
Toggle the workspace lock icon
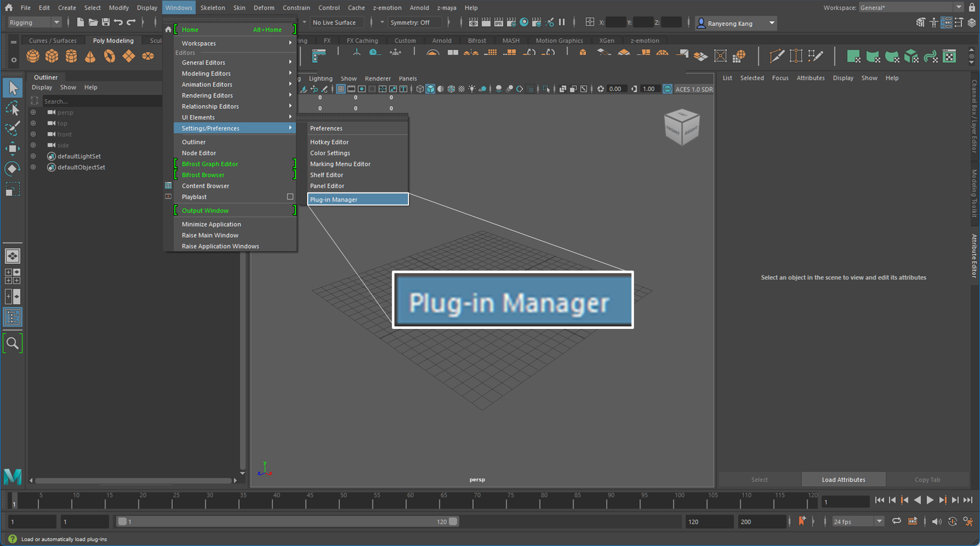[972, 8]
